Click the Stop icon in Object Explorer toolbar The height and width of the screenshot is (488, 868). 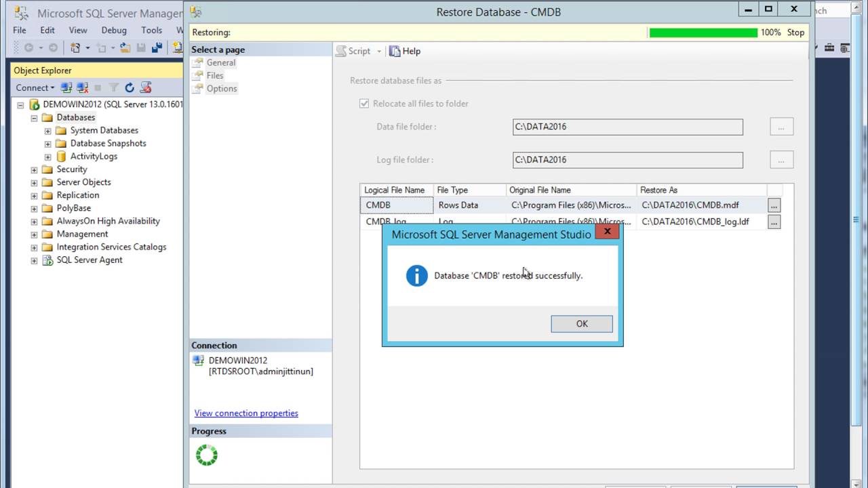point(98,87)
